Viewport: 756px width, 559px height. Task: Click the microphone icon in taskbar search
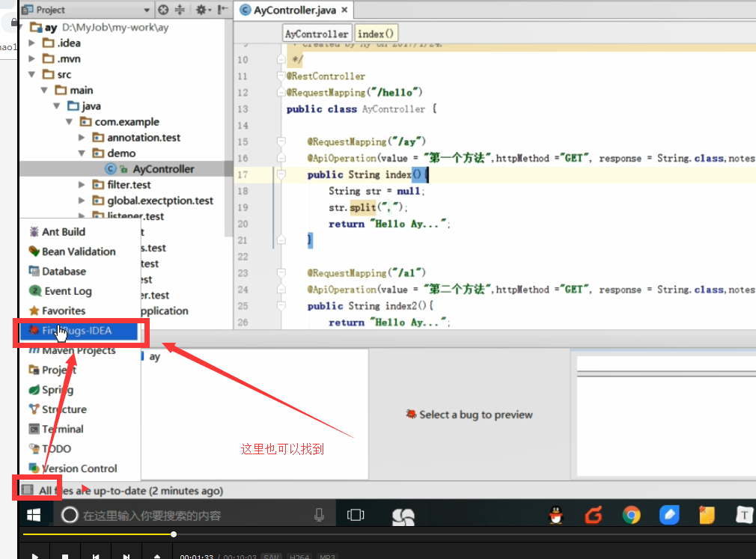[319, 515]
